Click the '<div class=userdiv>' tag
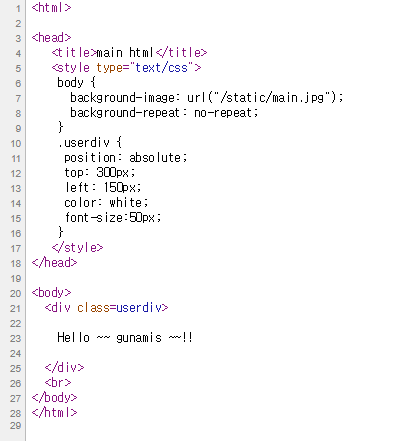This screenshot has width=396, height=441. coord(106,307)
